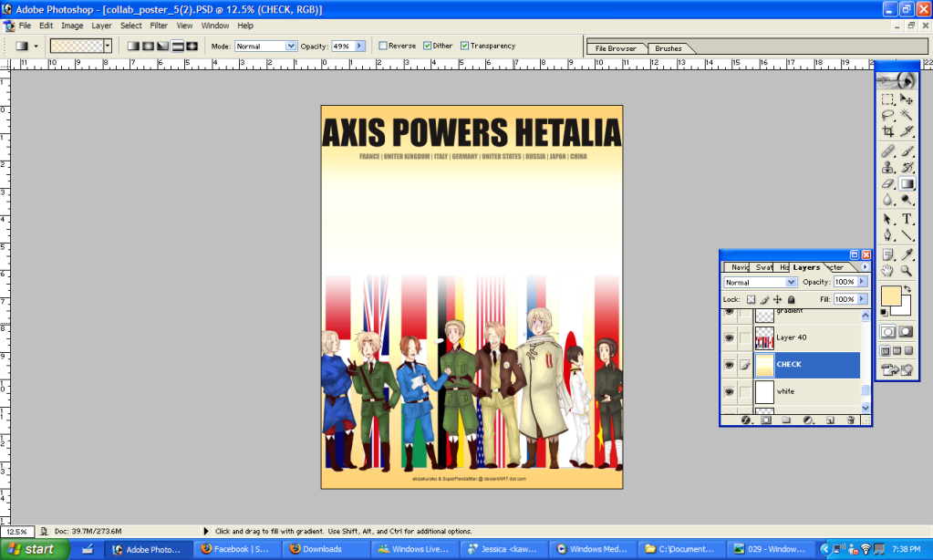This screenshot has height=560, width=933.
Task: Select the Dodge tool
Action: pyautogui.click(x=907, y=200)
